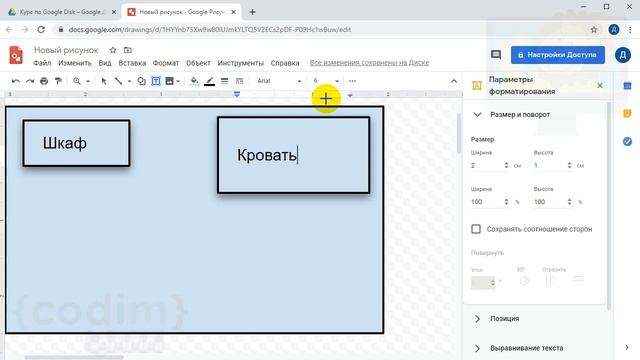Open the Файл menu
640x360 pixels.
(42, 63)
